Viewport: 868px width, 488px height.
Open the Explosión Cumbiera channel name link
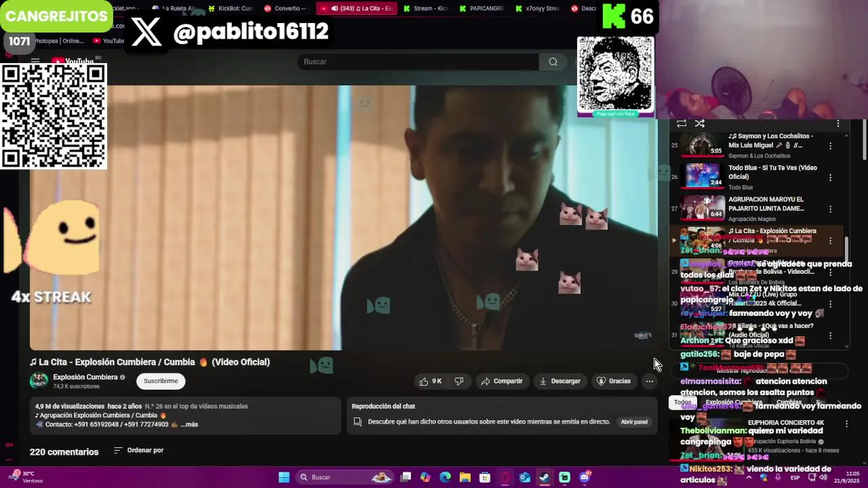[x=85, y=377]
